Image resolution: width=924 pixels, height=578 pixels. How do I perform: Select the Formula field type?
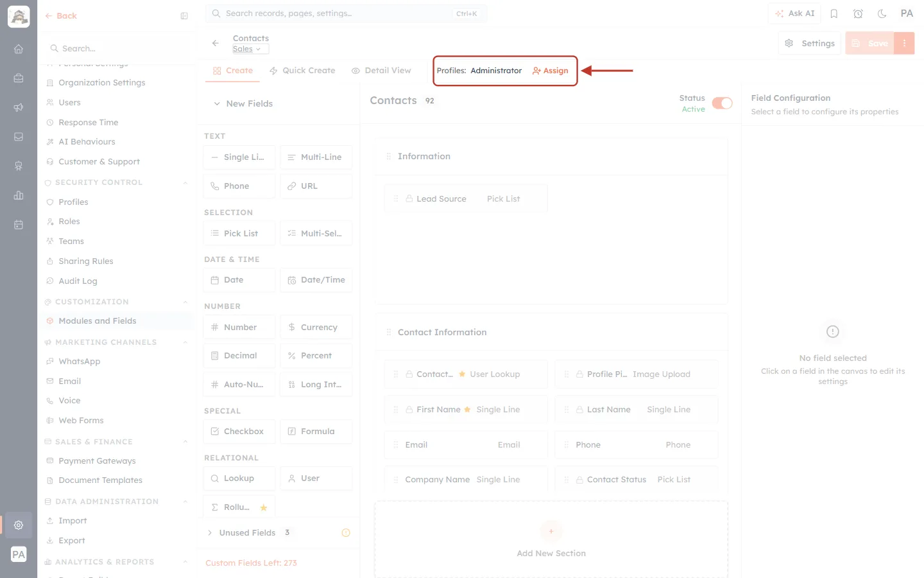[x=316, y=432]
